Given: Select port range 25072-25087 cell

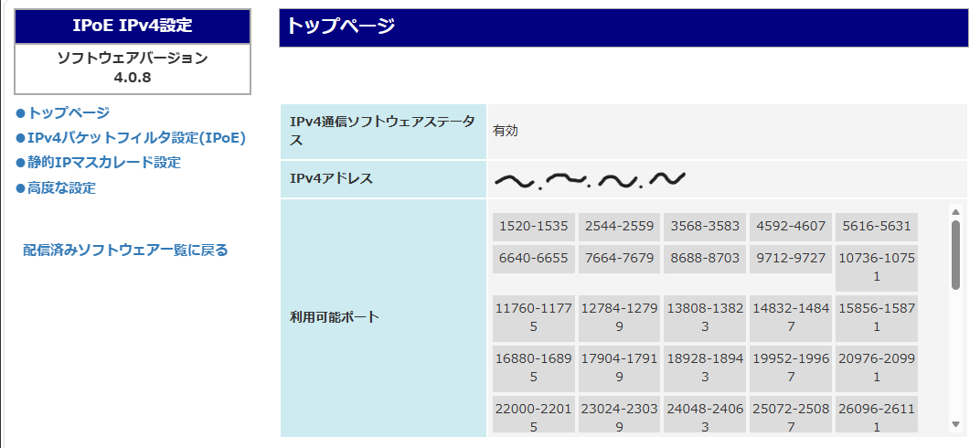Looking at the screenshot, I should 791,415.
